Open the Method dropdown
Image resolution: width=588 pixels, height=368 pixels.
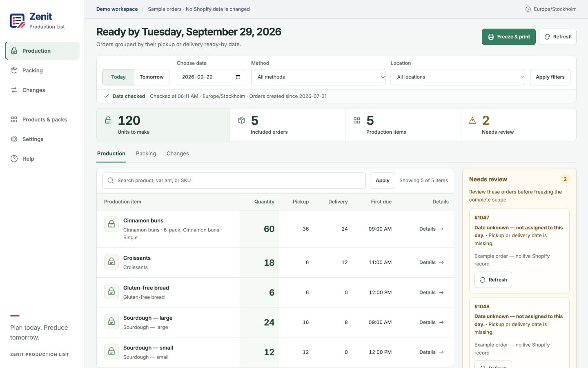click(x=318, y=77)
